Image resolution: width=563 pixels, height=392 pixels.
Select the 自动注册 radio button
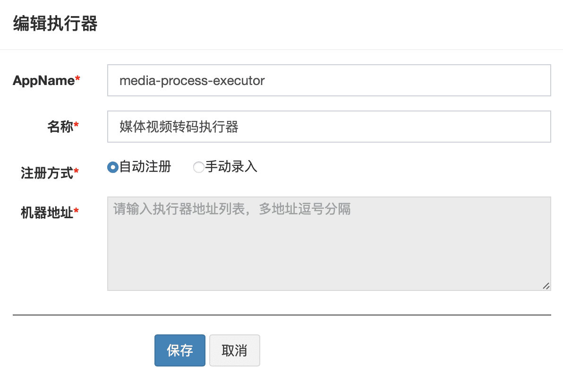112,167
